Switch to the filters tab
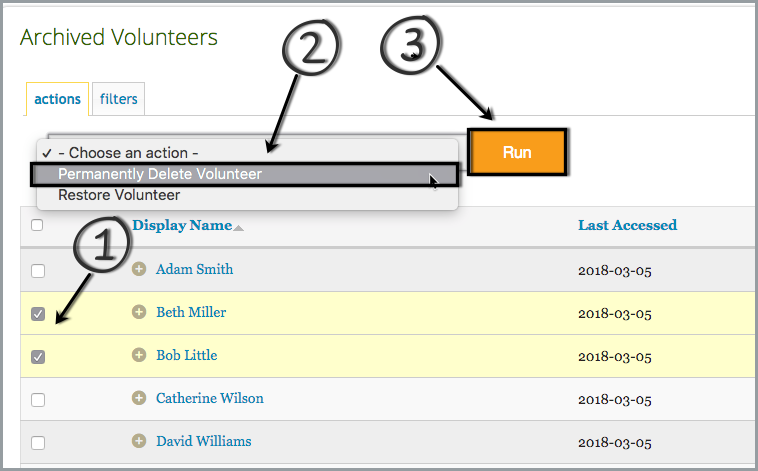 pyautogui.click(x=119, y=100)
